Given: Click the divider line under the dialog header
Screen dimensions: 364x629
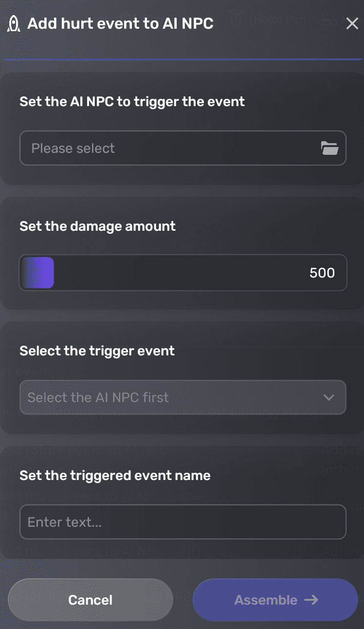Looking at the screenshot, I should [x=182, y=59].
